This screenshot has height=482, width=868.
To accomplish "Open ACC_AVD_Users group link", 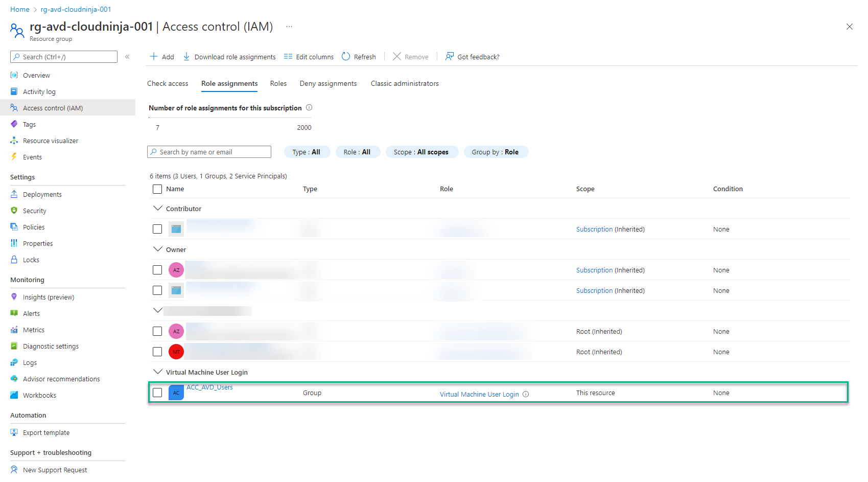I will (209, 387).
